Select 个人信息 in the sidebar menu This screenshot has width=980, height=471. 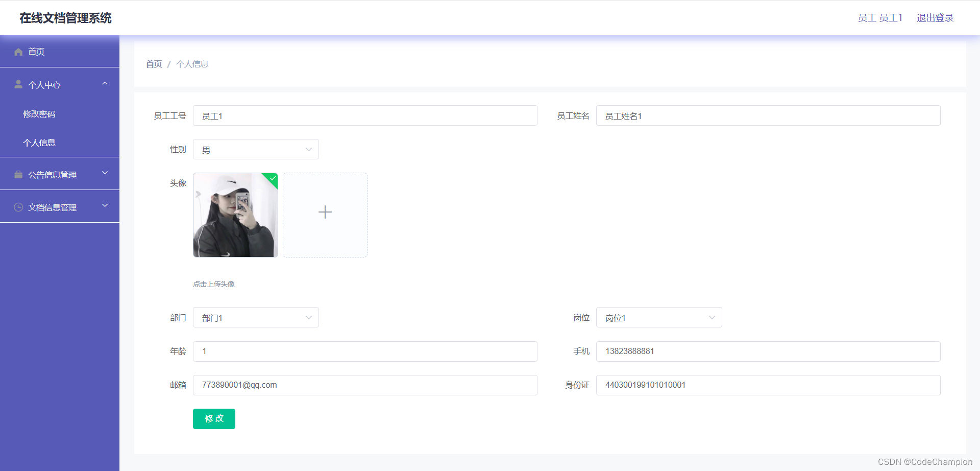coord(39,143)
